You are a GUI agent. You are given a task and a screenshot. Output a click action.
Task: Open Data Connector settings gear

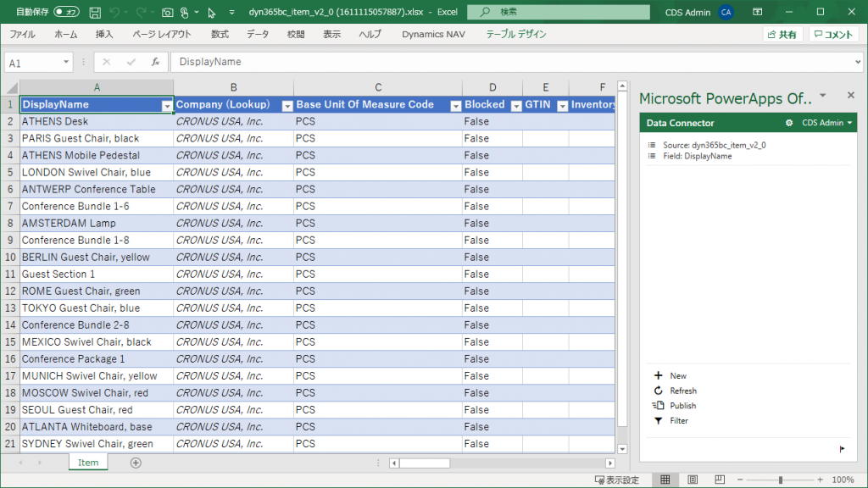point(789,123)
